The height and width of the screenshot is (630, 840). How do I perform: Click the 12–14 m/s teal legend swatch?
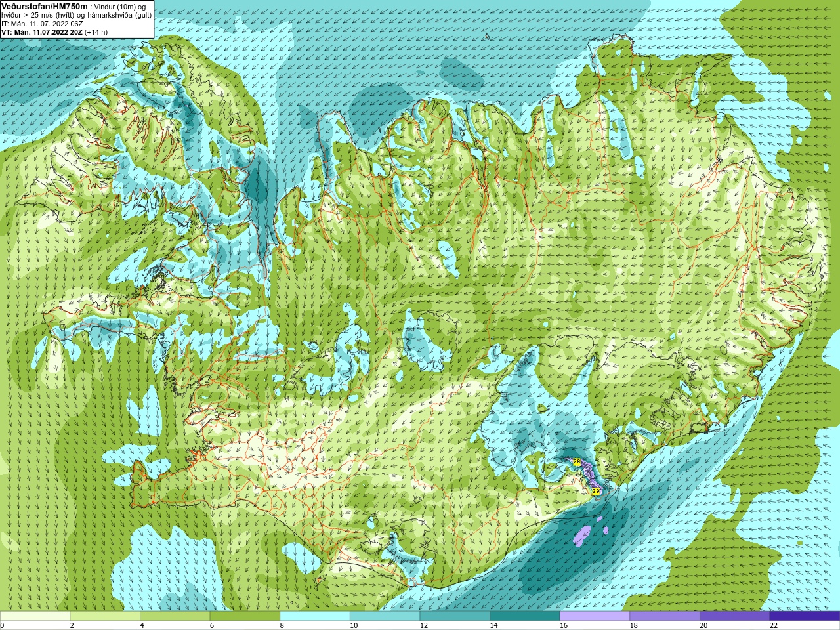pyautogui.click(x=455, y=616)
